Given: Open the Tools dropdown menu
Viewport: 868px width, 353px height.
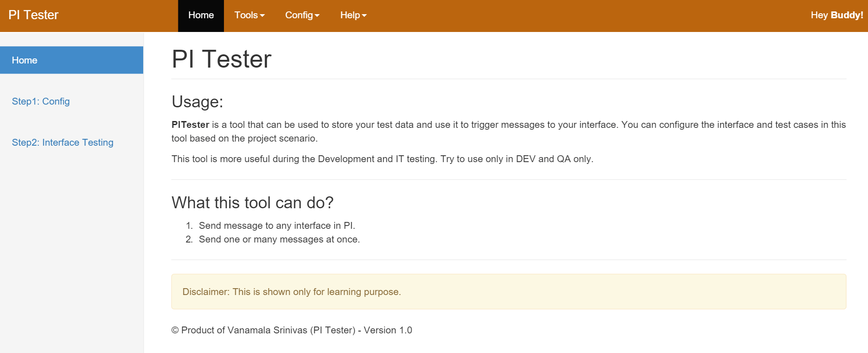Looking at the screenshot, I should tap(249, 16).
